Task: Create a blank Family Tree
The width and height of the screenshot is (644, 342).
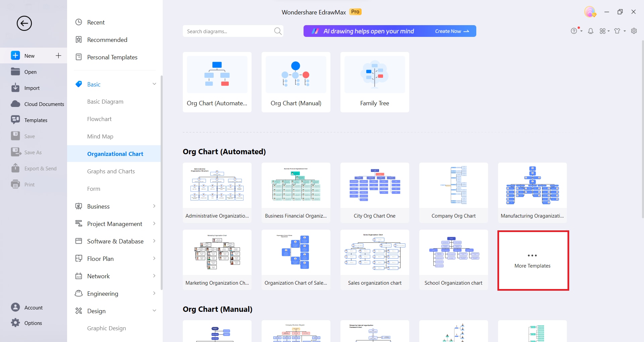Action: pos(375,82)
